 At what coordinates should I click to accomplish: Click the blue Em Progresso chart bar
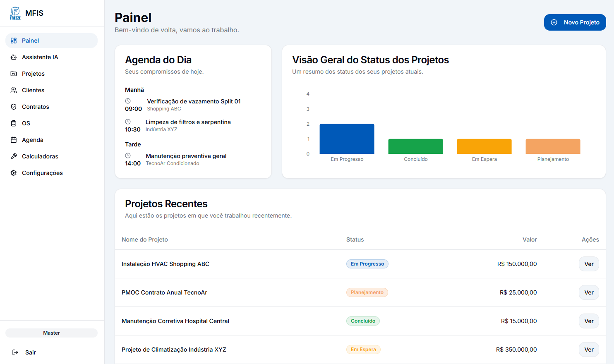tap(347, 139)
